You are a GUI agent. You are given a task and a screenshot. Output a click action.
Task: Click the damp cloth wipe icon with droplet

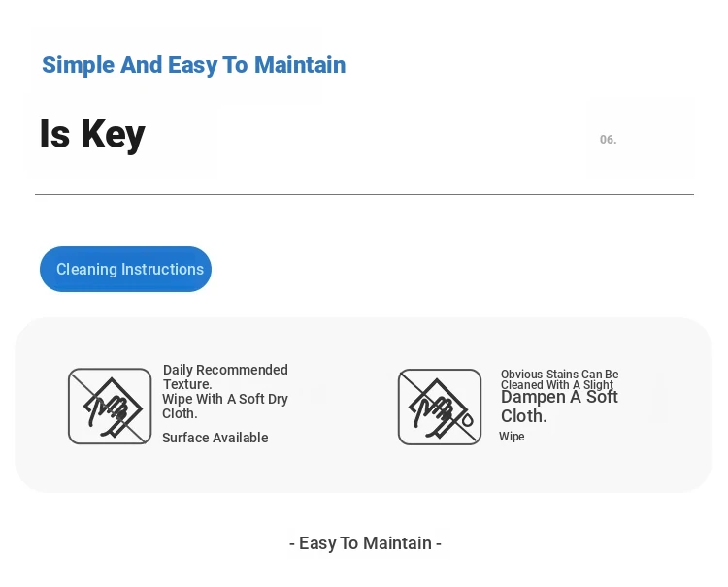tap(440, 407)
